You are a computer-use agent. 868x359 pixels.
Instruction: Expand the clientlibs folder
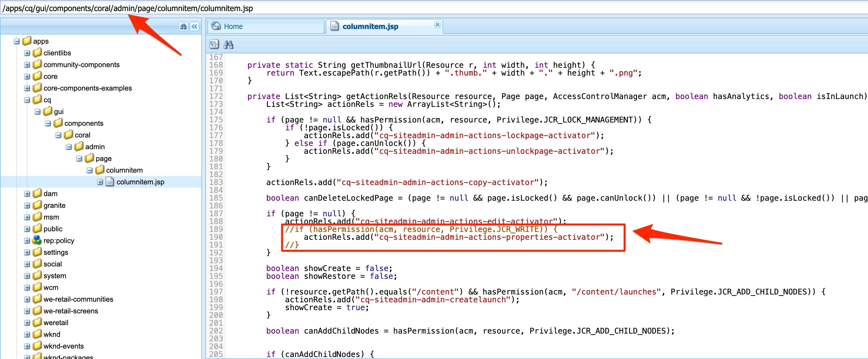(27, 53)
